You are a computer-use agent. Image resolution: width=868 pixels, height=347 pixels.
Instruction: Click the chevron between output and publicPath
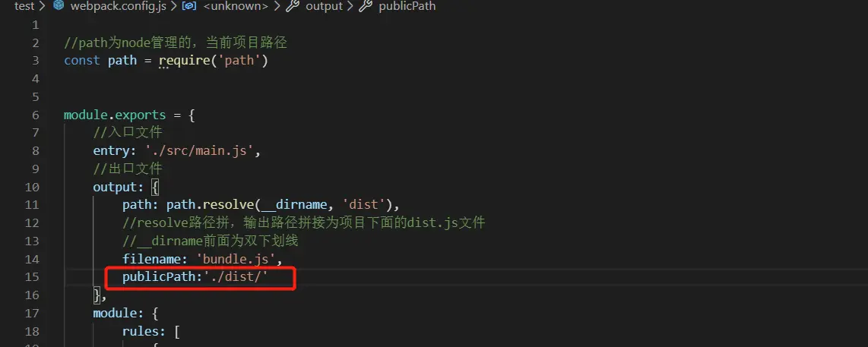pos(351,6)
